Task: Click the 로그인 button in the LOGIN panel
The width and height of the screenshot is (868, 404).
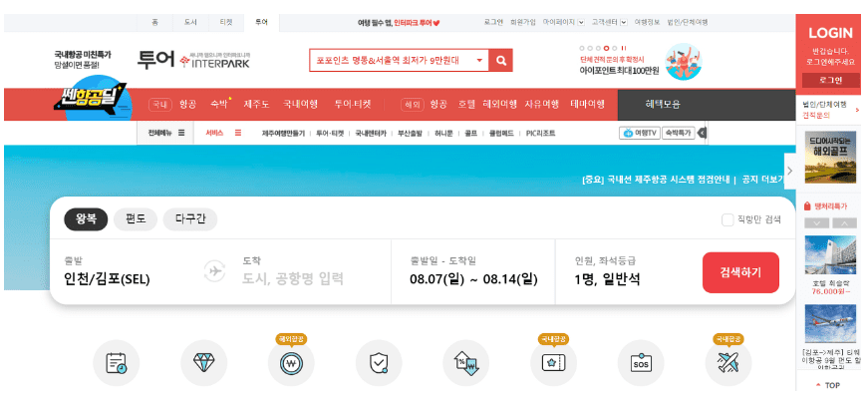Action: pos(831,80)
